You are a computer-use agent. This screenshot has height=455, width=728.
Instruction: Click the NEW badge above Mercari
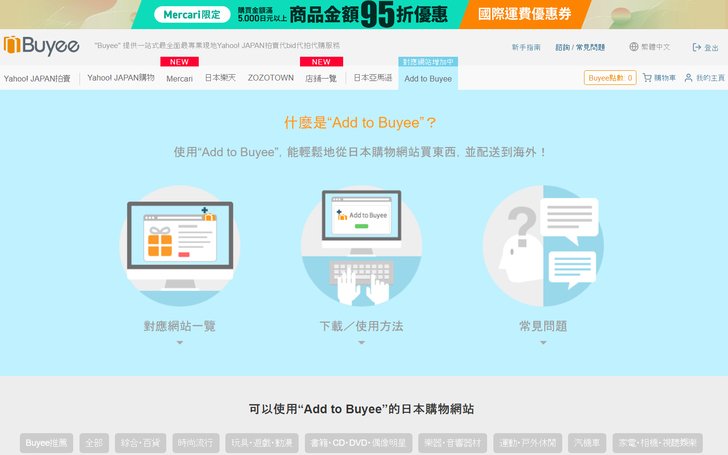[x=179, y=62]
